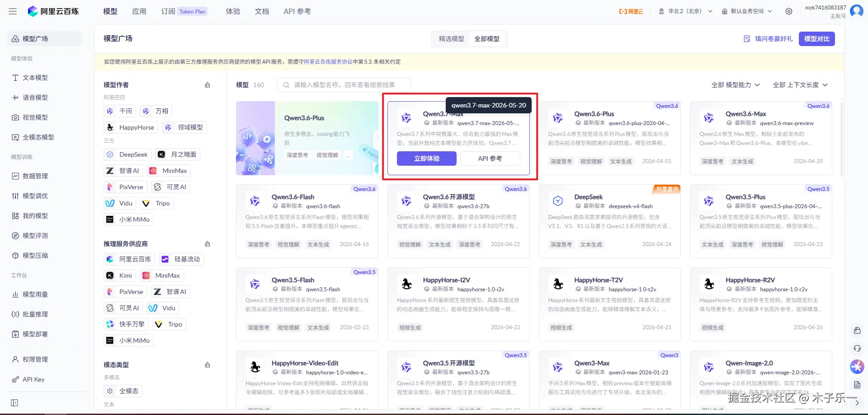Clear the 模态类型 filter section icon
The width and height of the screenshot is (868, 415).
click(x=208, y=365)
